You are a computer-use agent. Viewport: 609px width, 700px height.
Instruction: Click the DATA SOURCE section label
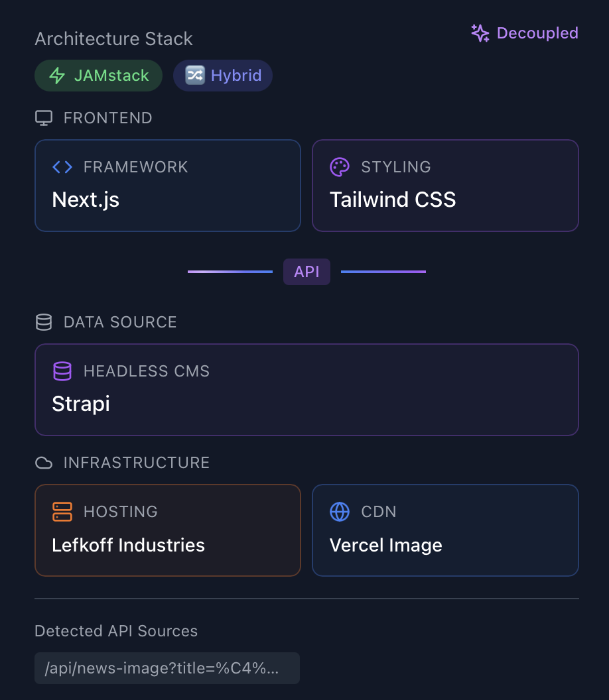(120, 322)
